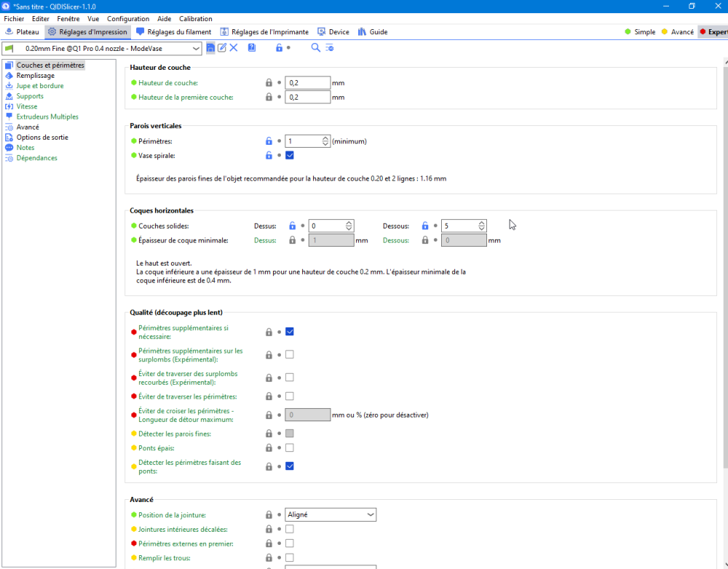Click the lock icon for Hauteur de couche
Viewport: 728px width, 569px height.
tap(269, 83)
